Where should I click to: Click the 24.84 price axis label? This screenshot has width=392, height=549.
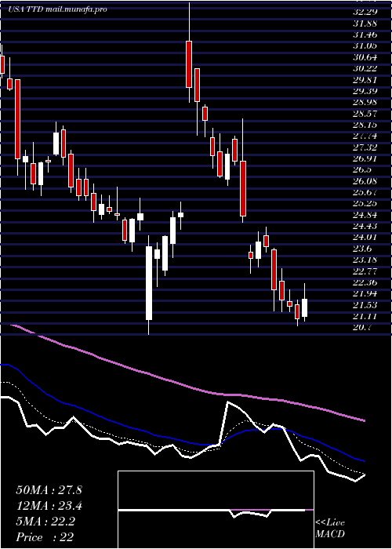click(x=365, y=215)
